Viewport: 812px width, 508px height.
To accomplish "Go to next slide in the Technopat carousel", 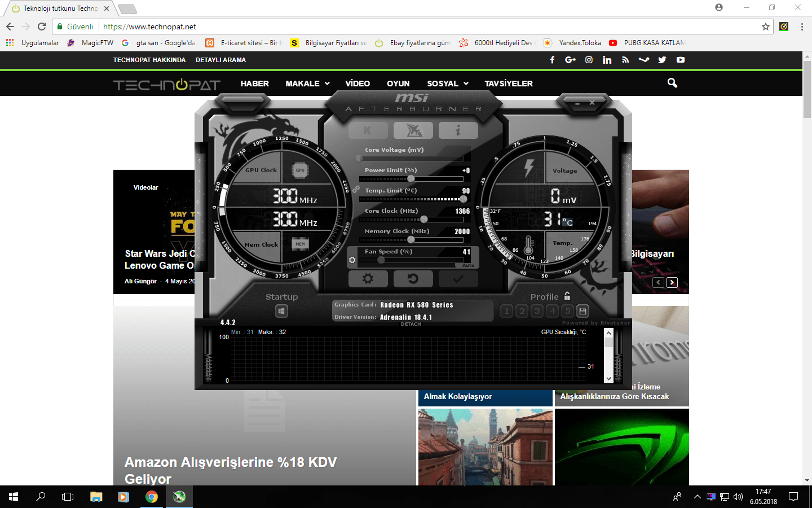I will [672, 283].
